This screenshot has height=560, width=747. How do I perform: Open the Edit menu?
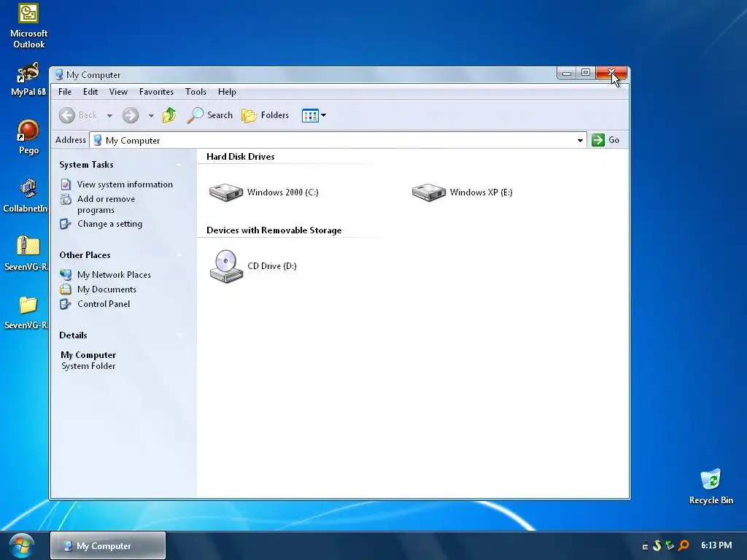click(90, 92)
